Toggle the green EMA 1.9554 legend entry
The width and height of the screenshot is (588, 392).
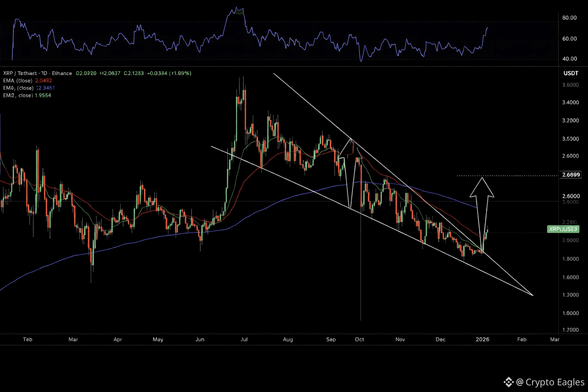[27, 95]
